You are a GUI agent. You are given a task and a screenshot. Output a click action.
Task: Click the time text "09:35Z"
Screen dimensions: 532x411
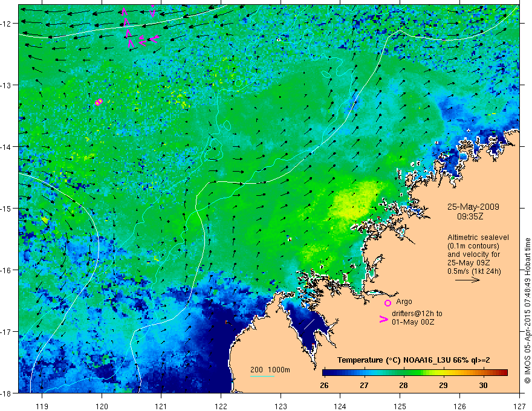470,216
